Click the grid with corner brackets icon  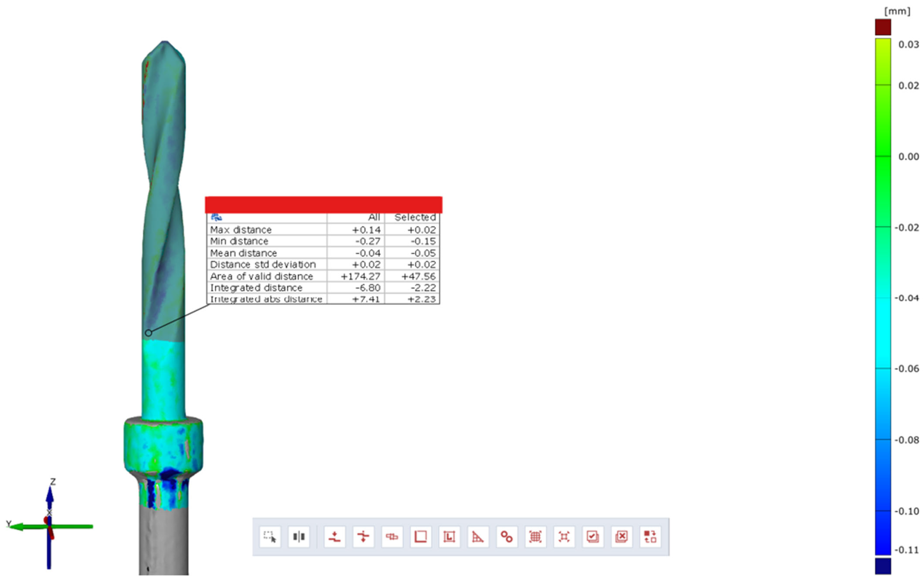click(x=535, y=537)
